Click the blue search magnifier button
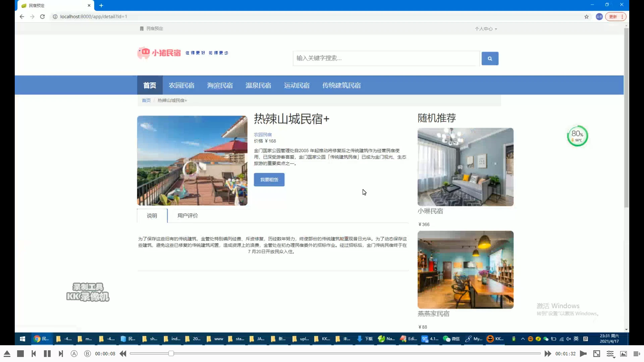 pos(490,58)
